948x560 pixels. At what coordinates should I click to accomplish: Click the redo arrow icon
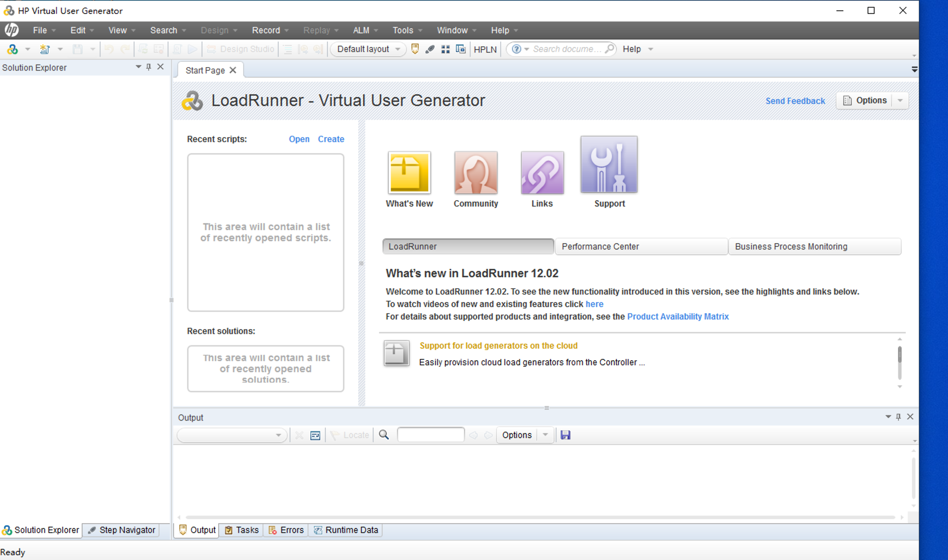click(125, 49)
